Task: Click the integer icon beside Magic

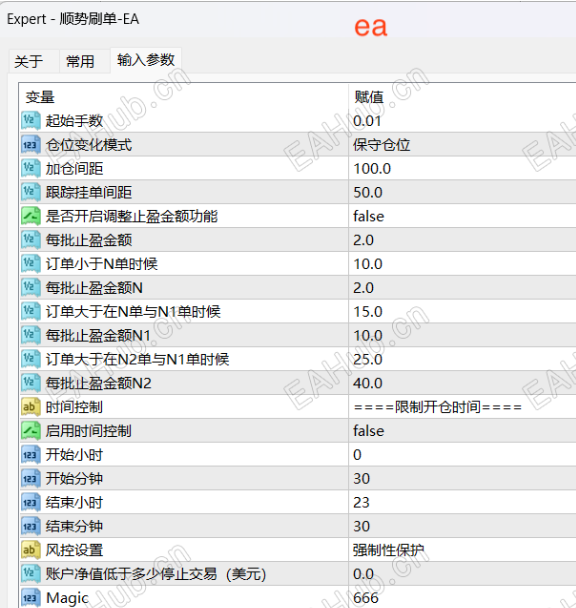Action: pos(31,598)
